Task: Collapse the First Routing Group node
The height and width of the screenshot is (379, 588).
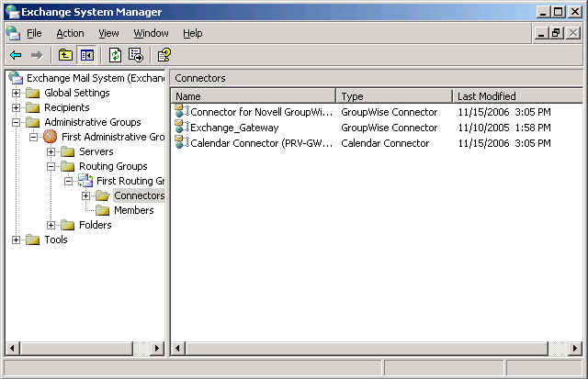Action: click(68, 182)
